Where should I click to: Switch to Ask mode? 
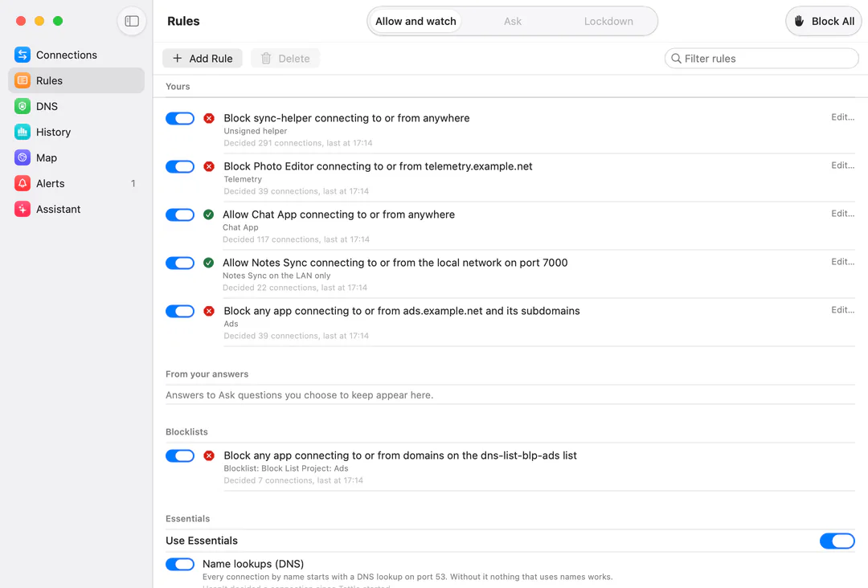coord(513,21)
